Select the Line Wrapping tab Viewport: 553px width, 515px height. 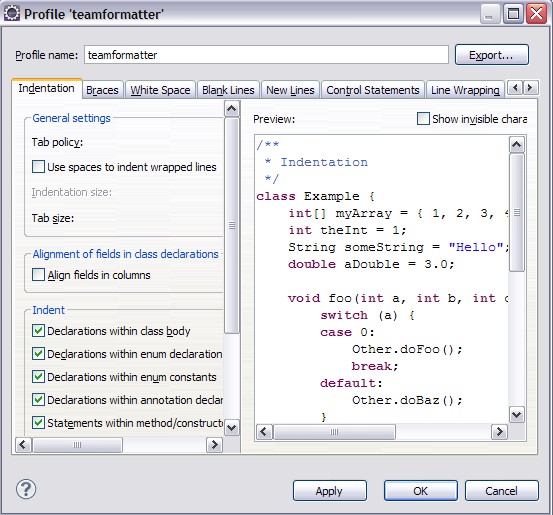click(465, 90)
